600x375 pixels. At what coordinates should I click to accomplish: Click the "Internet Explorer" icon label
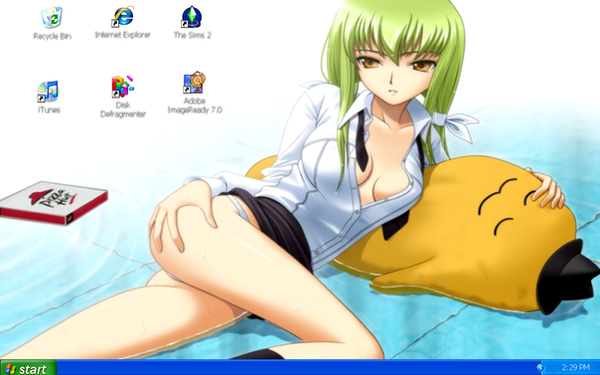click(123, 35)
